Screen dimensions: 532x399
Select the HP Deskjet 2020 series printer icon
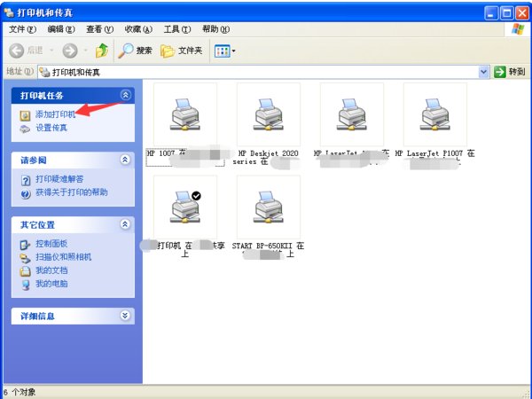click(269, 114)
